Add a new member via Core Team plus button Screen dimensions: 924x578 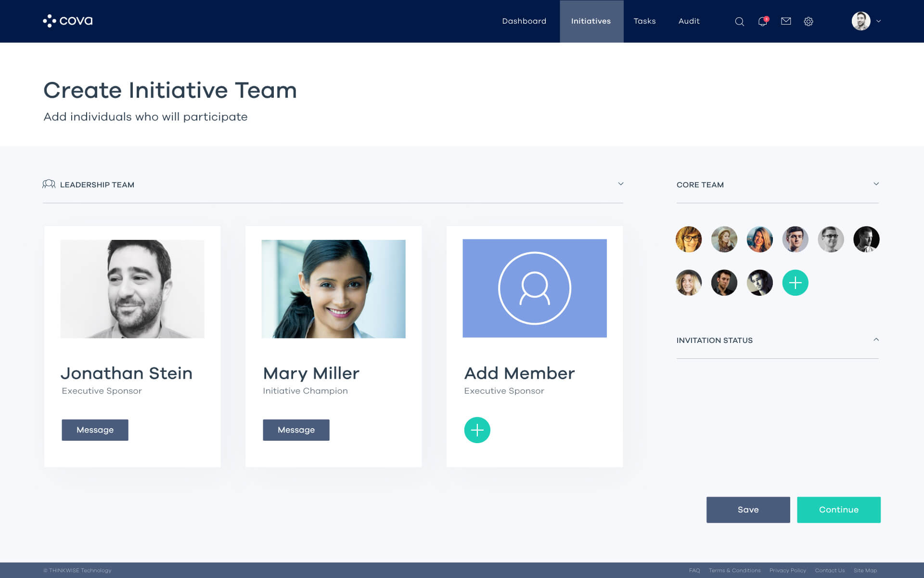795,283
